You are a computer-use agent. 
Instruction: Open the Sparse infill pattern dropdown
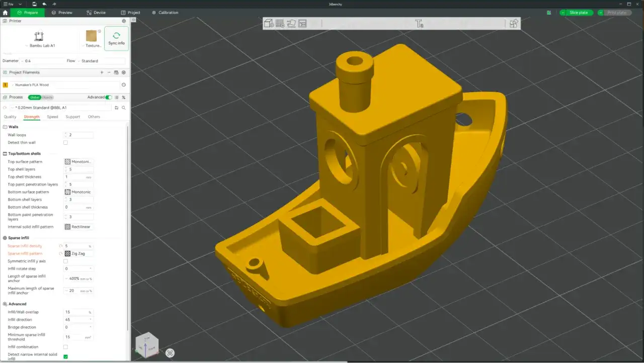coord(78,254)
